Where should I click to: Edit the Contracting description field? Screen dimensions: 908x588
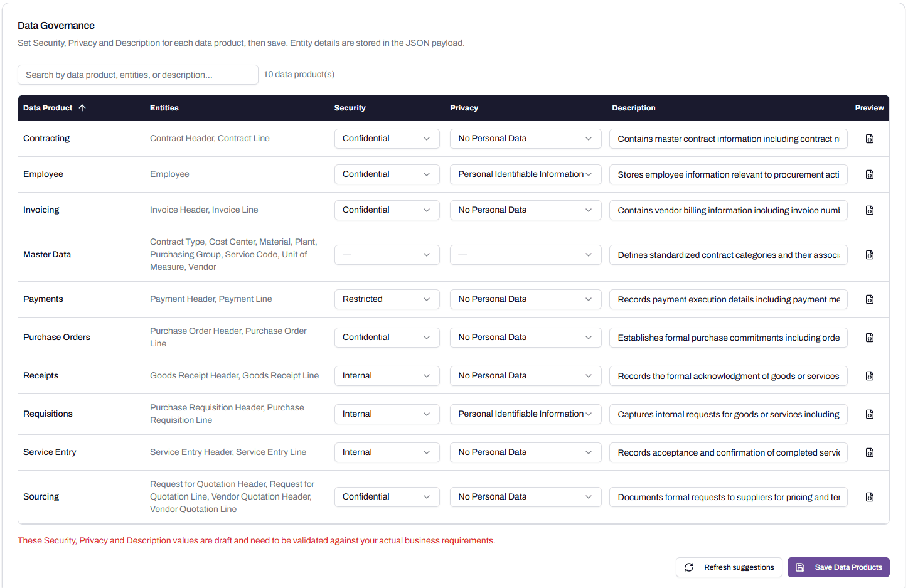point(728,139)
